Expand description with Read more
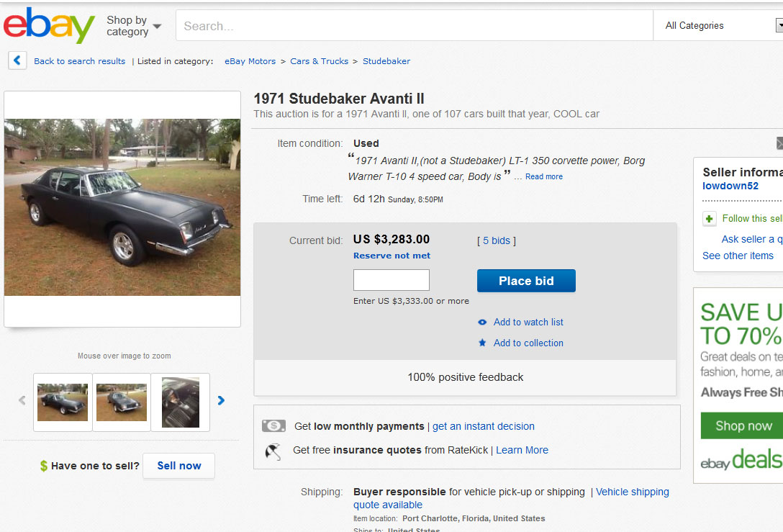783x532 pixels. (x=543, y=177)
